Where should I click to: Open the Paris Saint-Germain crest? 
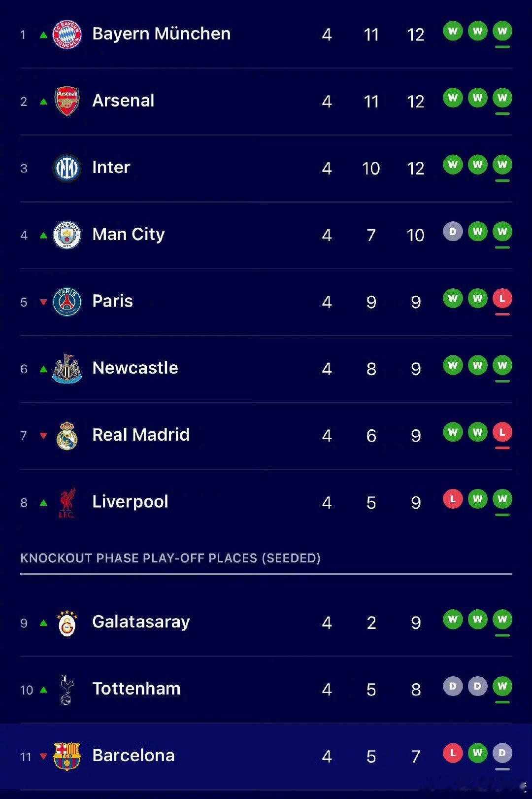click(67, 302)
